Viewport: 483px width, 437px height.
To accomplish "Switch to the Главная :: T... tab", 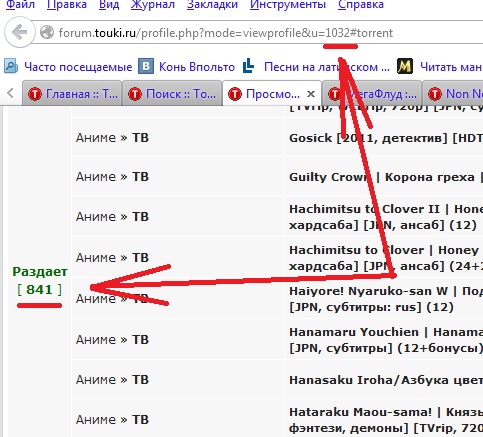I will pos(72,94).
